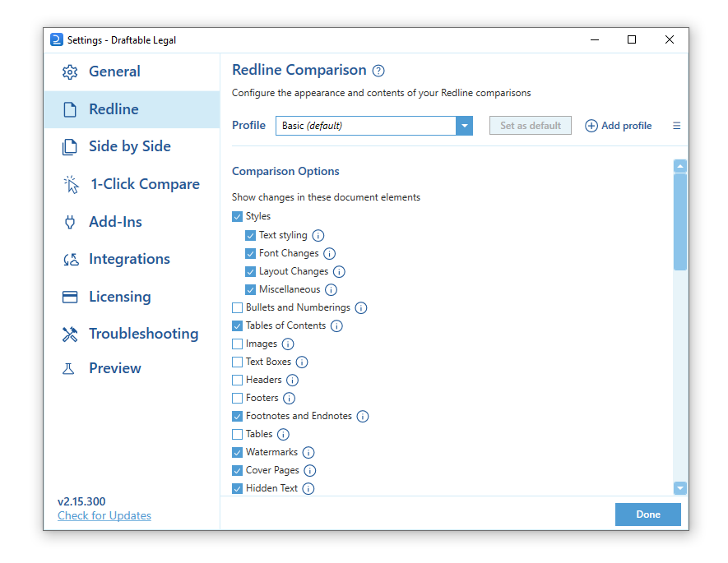The height and width of the screenshot is (563, 728).
Task: Show info for Text Boxes option
Action: pyautogui.click(x=302, y=362)
